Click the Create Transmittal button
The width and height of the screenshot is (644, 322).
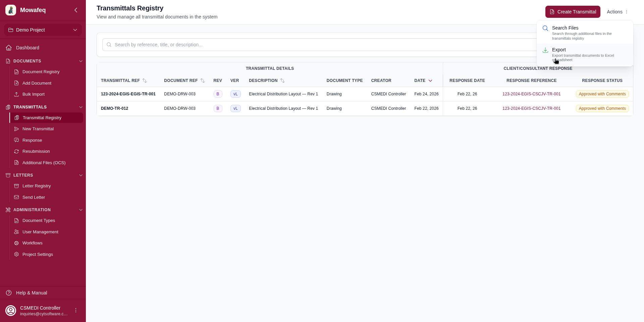[573, 12]
